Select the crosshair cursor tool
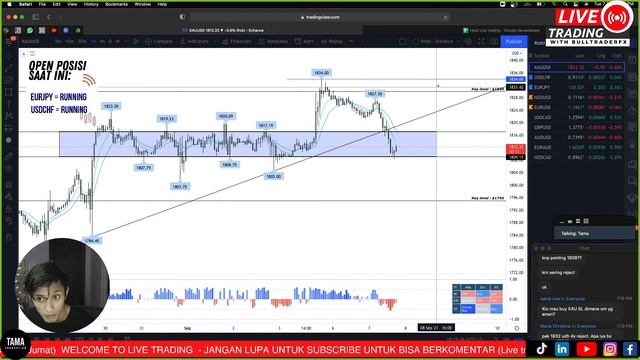The image size is (640, 360). pos(9,56)
